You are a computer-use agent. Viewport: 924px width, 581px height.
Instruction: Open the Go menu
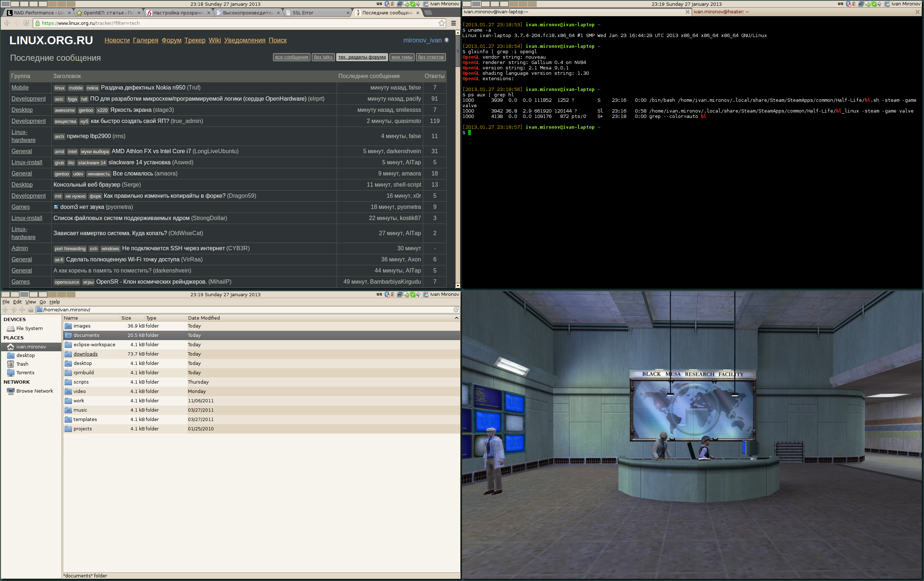43,302
